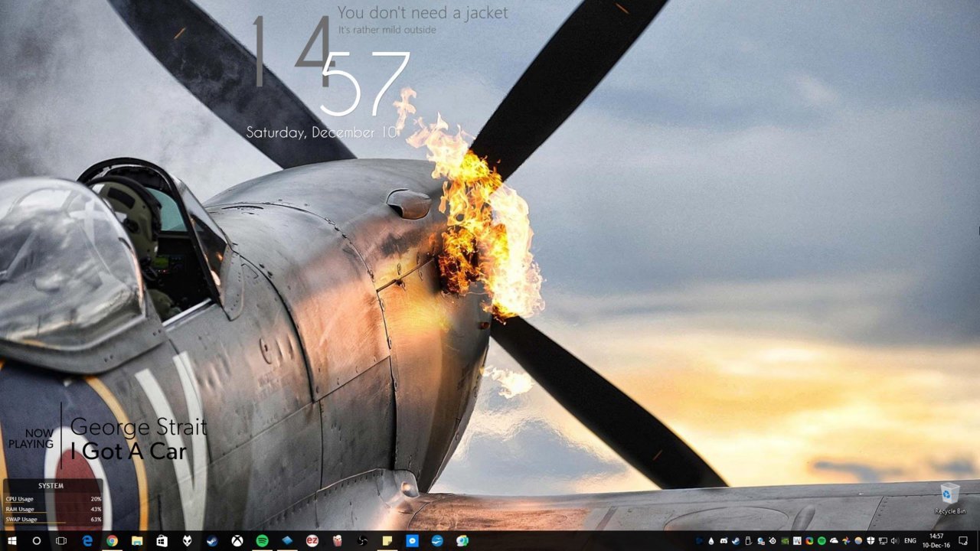The image size is (980, 551).
Task: Click 'It's rather mild outside' subtitle
Action: (x=387, y=30)
